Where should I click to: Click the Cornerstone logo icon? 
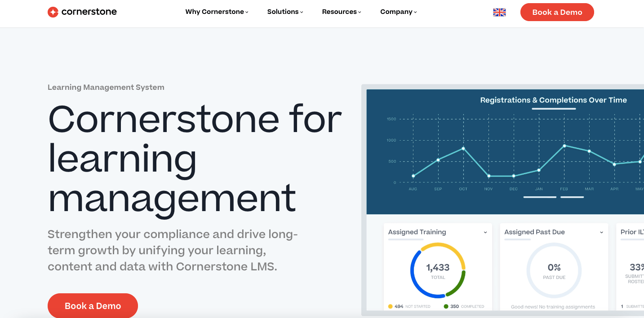pyautogui.click(x=53, y=12)
